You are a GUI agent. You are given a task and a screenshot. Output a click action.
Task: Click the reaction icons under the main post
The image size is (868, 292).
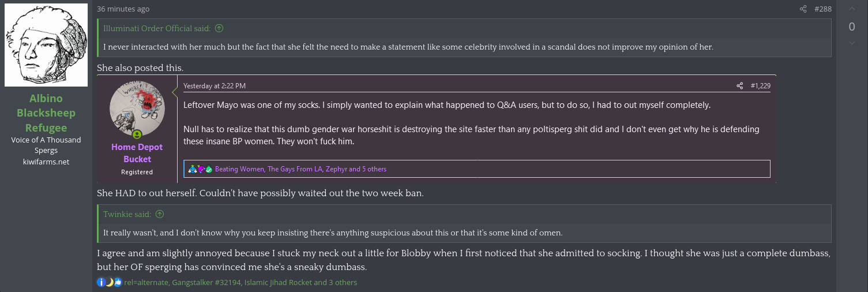pyautogui.click(x=110, y=282)
